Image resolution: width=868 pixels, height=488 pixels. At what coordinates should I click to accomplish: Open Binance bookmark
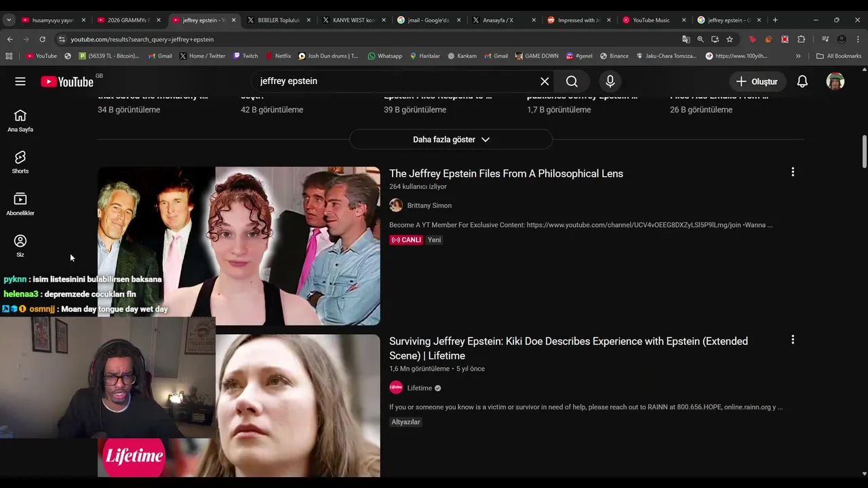tap(614, 56)
